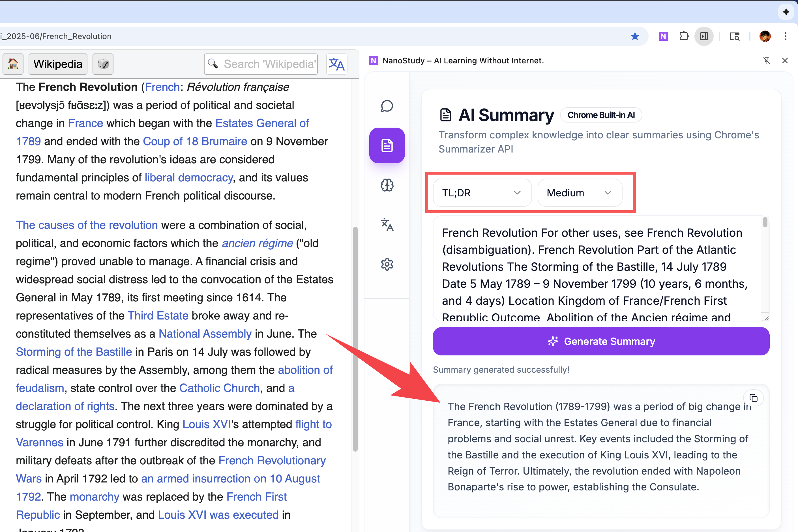Follow the Storming of the Bastille link
798x532 pixels.
(74, 352)
